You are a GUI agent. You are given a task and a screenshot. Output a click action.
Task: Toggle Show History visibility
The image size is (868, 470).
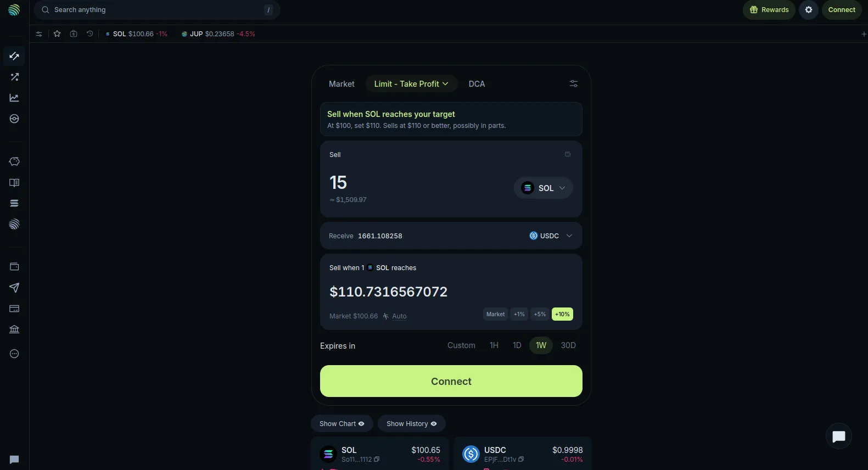(412, 424)
